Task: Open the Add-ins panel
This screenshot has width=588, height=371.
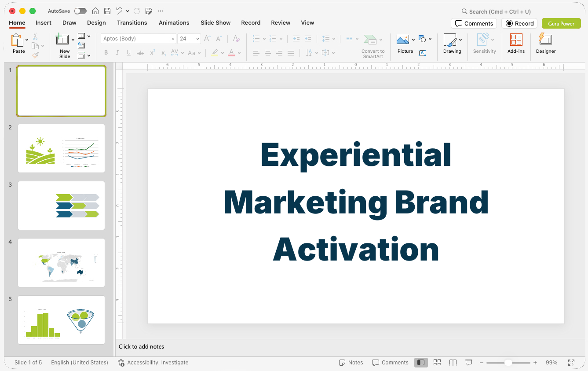Action: pyautogui.click(x=516, y=44)
